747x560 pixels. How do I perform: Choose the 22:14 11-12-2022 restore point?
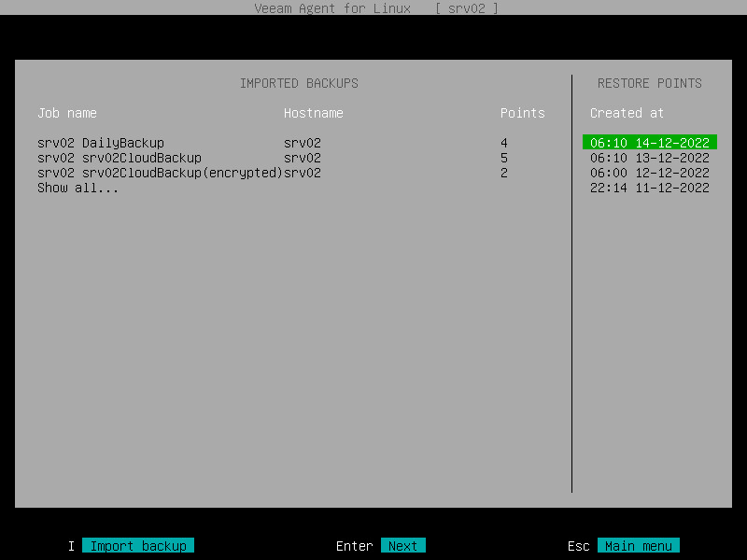[x=650, y=188]
